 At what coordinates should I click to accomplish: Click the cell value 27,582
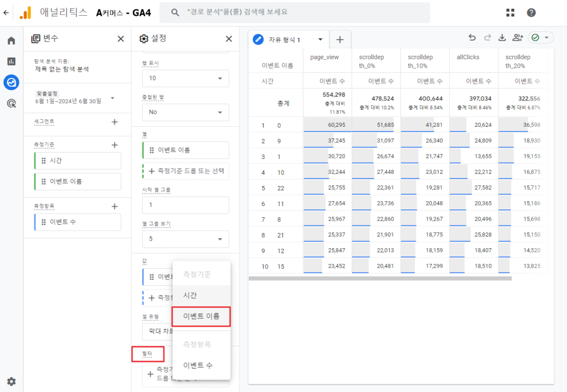[x=482, y=188]
